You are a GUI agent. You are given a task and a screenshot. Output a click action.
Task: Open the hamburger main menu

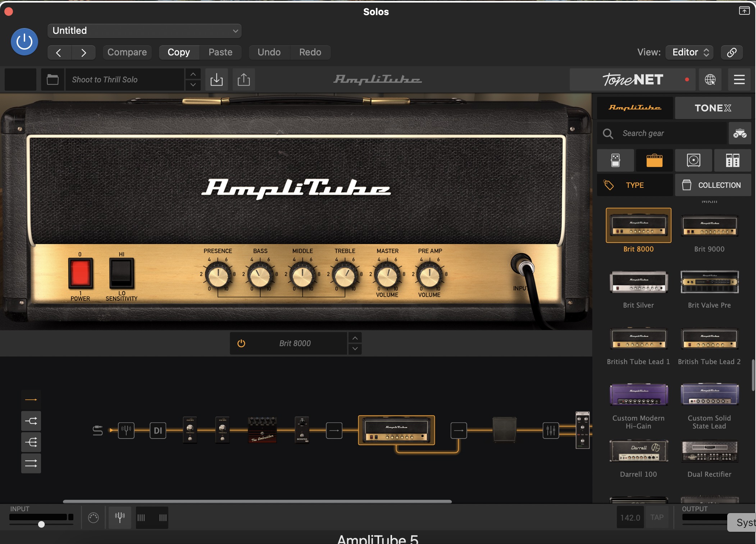[739, 80]
